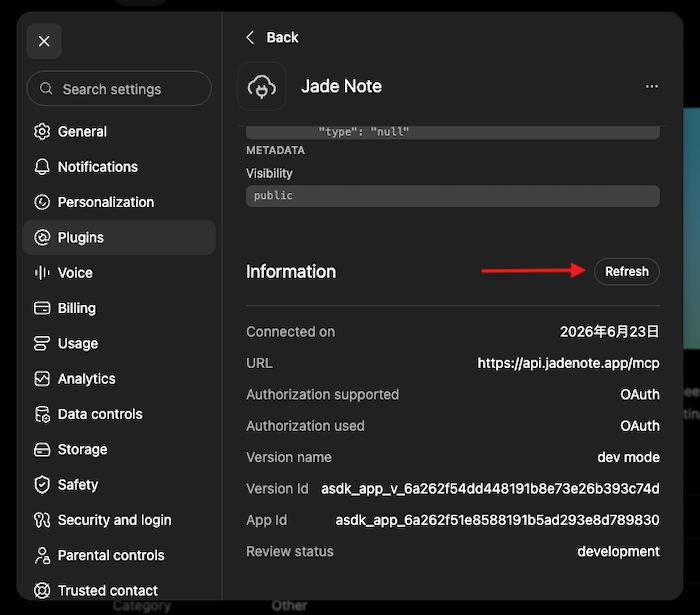Open Usage settings
Screen dimensions: 700x615
(119, 343)
